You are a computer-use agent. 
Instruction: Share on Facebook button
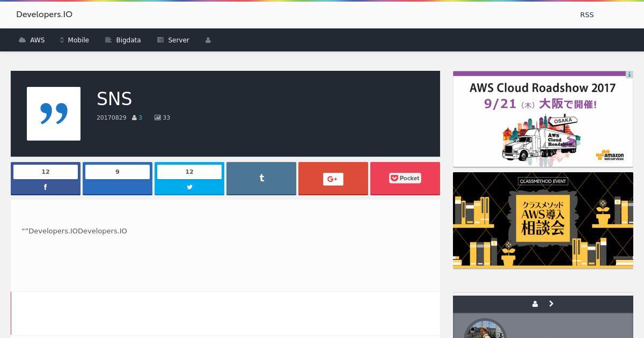tap(46, 179)
